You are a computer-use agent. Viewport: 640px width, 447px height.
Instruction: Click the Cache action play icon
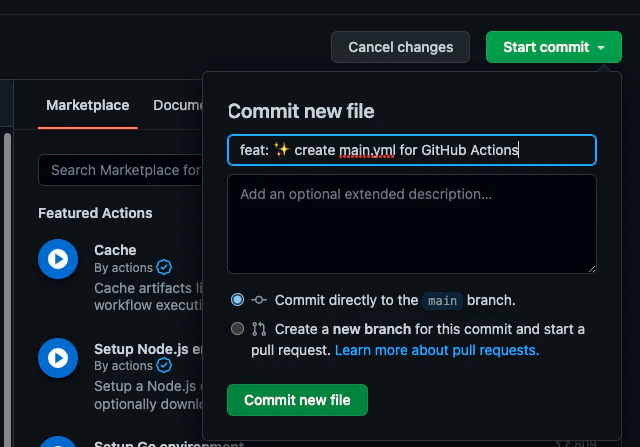pyautogui.click(x=58, y=259)
